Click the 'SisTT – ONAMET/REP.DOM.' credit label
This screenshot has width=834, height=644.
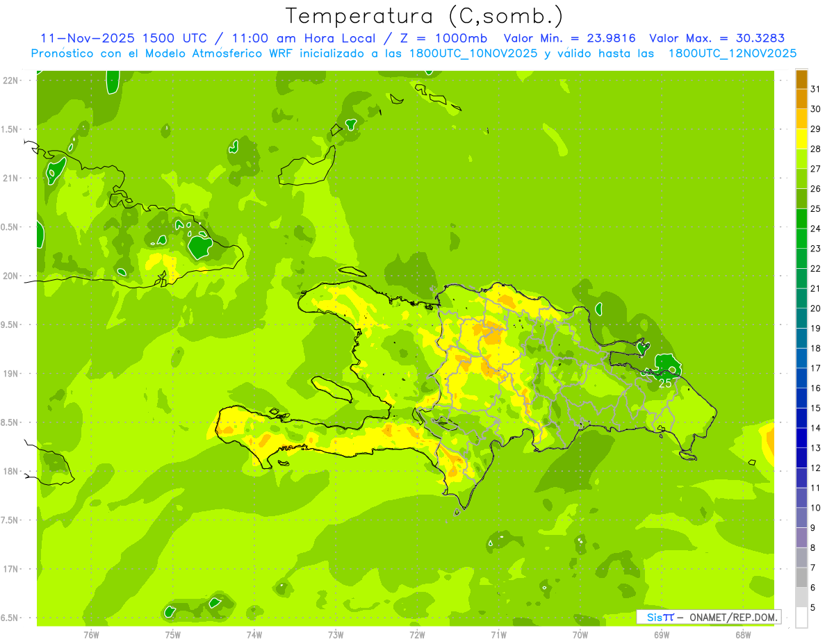pos(708,617)
